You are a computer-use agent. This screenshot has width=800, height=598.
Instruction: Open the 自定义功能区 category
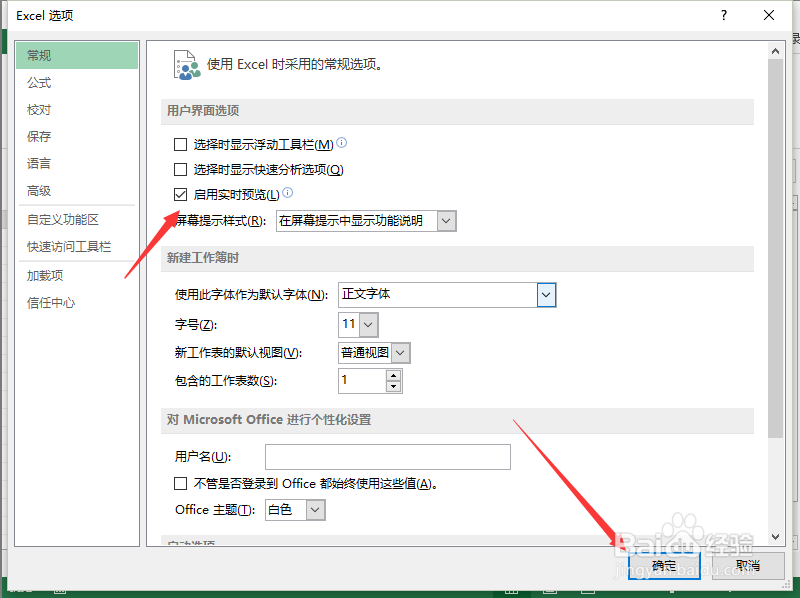coord(77,219)
